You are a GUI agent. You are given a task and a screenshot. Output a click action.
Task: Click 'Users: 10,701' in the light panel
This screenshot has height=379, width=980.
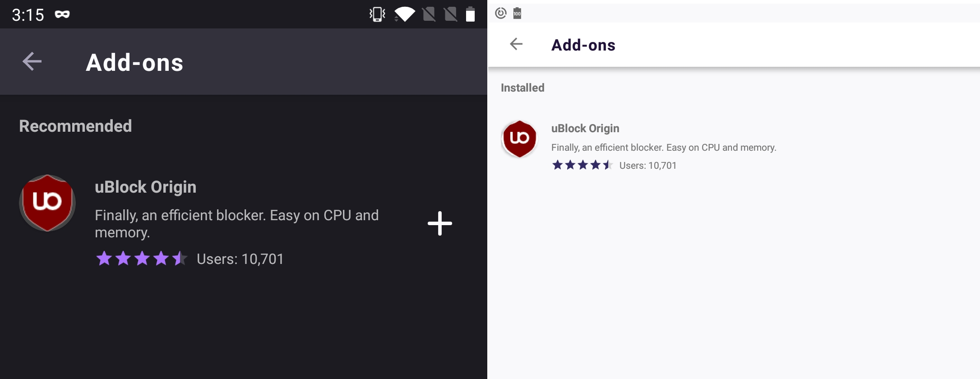click(x=648, y=166)
